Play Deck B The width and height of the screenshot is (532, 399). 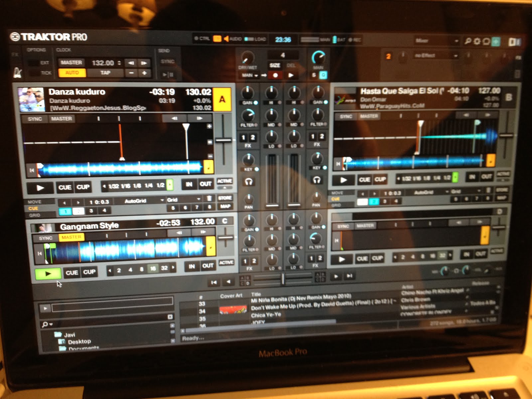(x=343, y=180)
